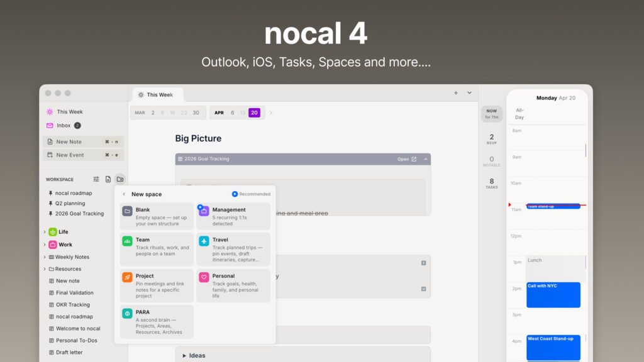Open the Lunch calendar block
The width and height of the screenshot is (644, 362).
point(555,268)
